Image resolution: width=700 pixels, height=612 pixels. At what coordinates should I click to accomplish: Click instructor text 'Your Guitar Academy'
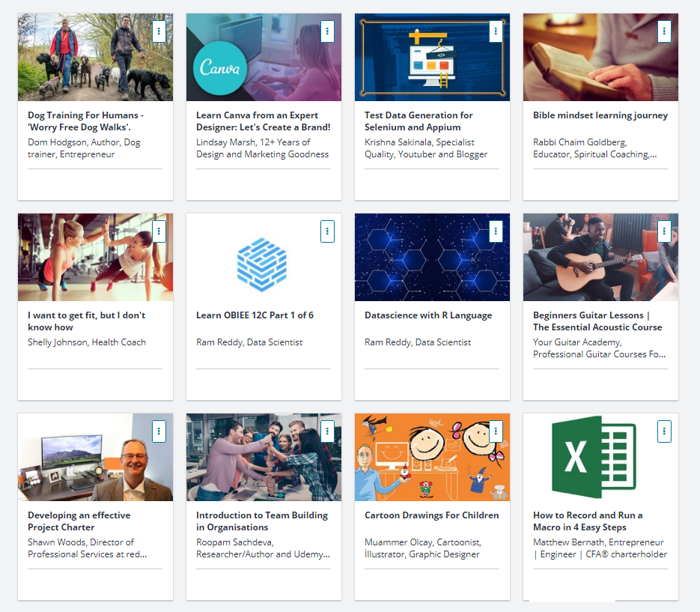point(599,348)
